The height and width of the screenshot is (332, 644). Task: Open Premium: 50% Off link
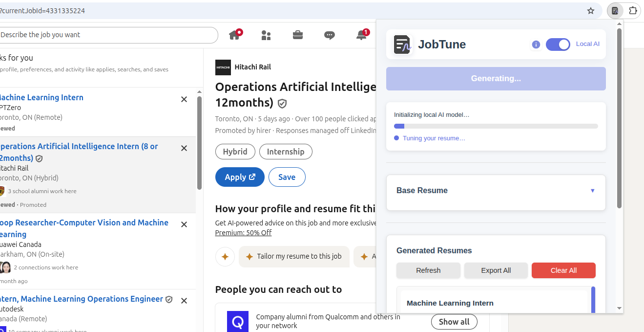click(x=243, y=233)
